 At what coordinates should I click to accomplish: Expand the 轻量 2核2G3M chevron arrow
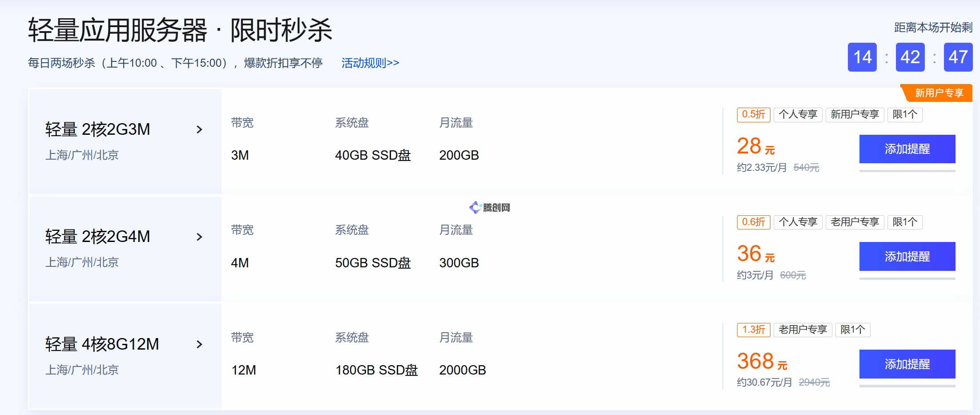click(x=199, y=129)
